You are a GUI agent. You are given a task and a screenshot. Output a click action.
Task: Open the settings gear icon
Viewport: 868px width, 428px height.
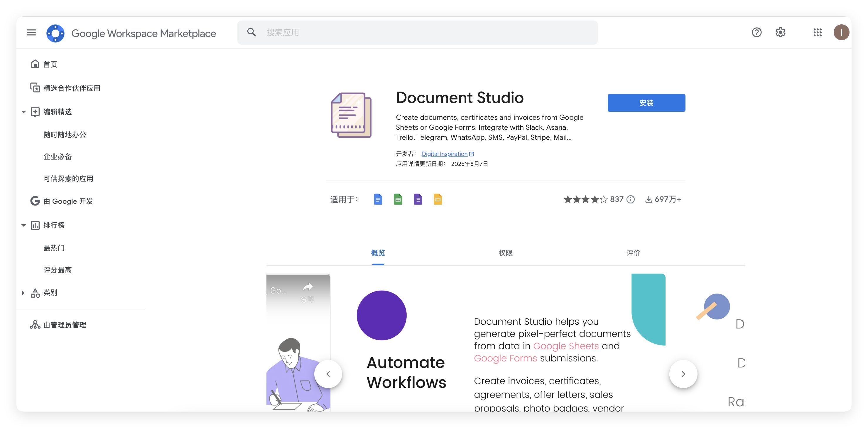[x=780, y=32]
